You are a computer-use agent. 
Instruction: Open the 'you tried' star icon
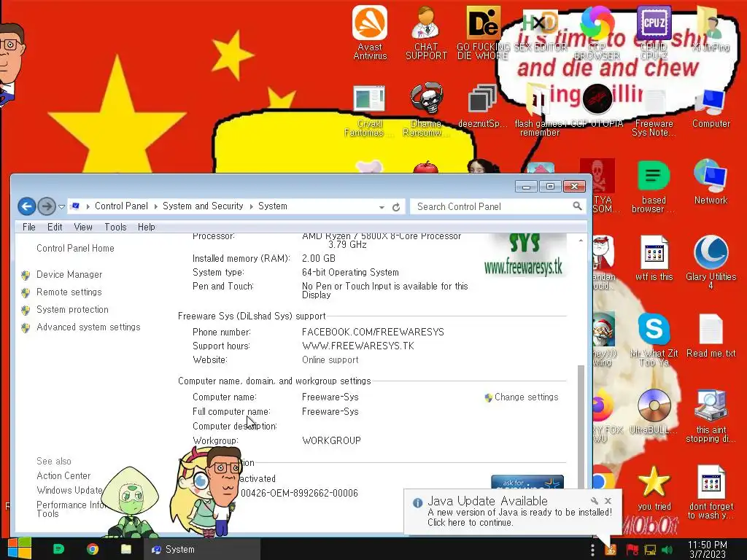tap(654, 488)
